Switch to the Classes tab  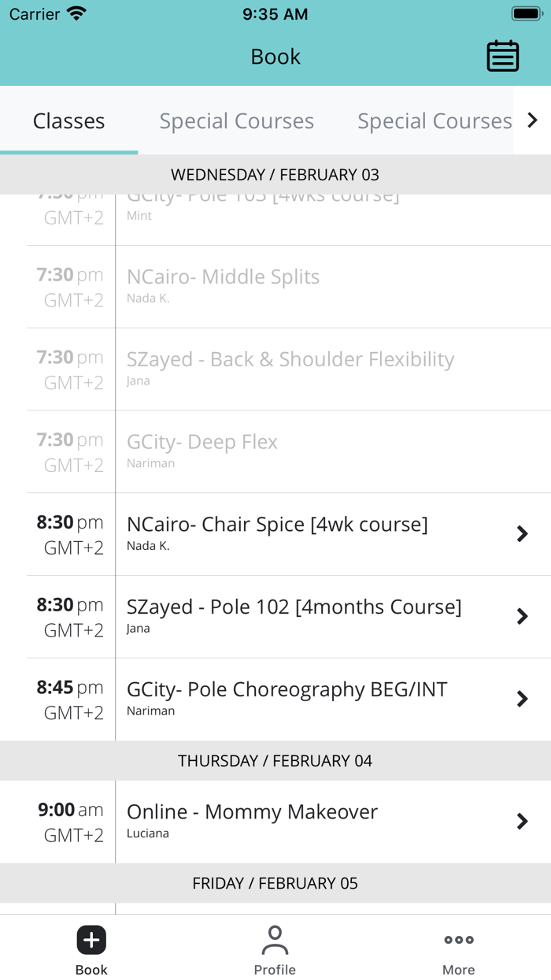tap(68, 121)
